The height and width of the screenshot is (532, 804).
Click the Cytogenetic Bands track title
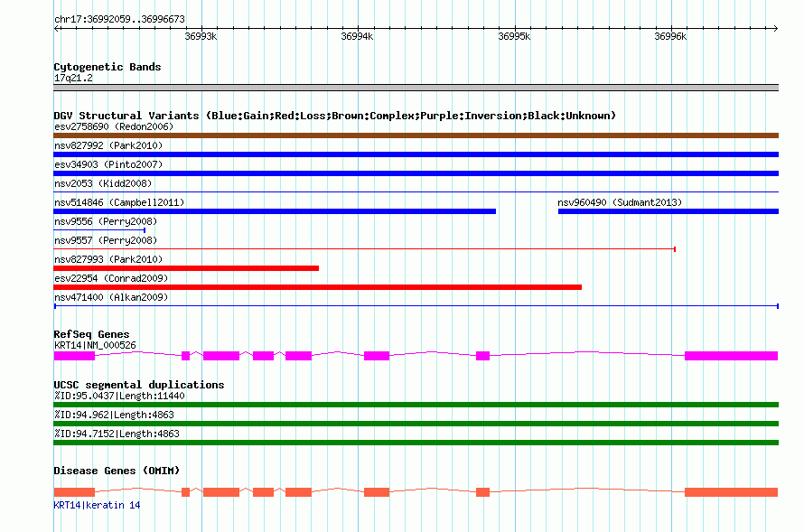[x=108, y=67]
